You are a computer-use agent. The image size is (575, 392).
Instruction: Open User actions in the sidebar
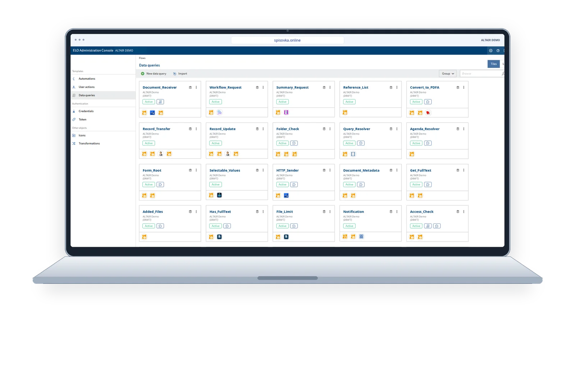point(87,87)
